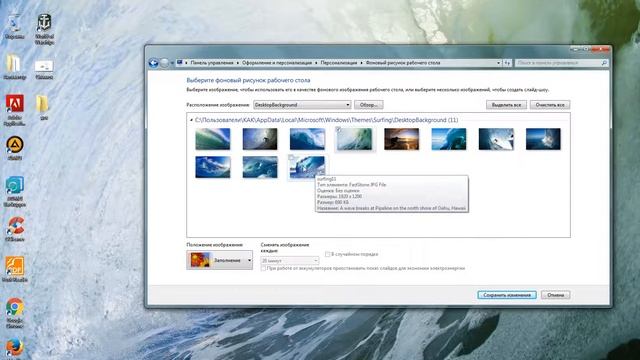
Task: Click the "Отмена" button
Action: pyautogui.click(x=556, y=295)
